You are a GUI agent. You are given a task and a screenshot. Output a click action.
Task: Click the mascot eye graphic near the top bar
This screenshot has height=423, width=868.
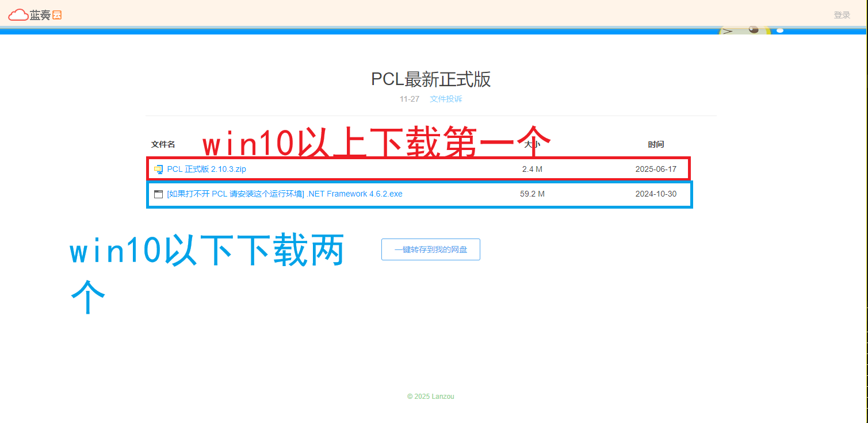(x=754, y=30)
